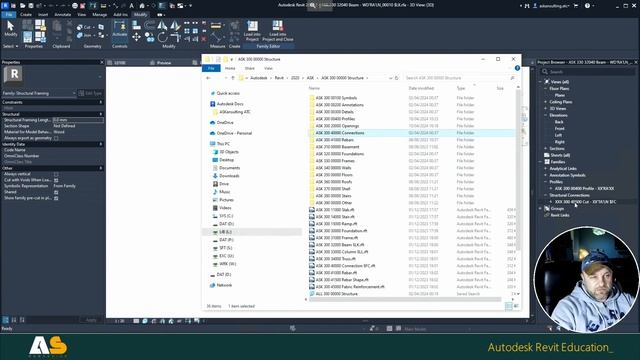Click the Name column header in Explorer
640x360 pixels.
[314, 88]
